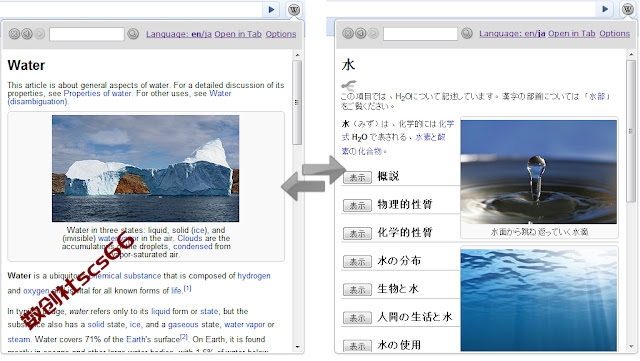Open in Tab from the left popup
640x361 pixels.
(x=238, y=34)
